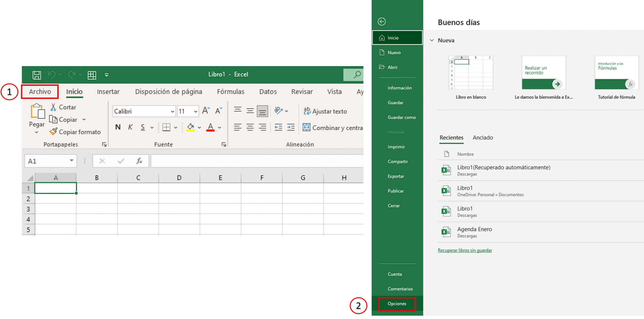The width and height of the screenshot is (644, 319).
Task: Switch to the Anclado tab
Action: point(482,138)
